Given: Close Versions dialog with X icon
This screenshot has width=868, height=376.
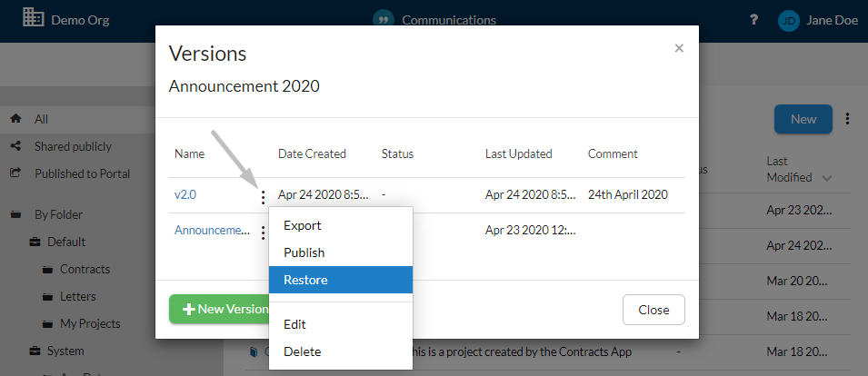Looking at the screenshot, I should tap(679, 48).
